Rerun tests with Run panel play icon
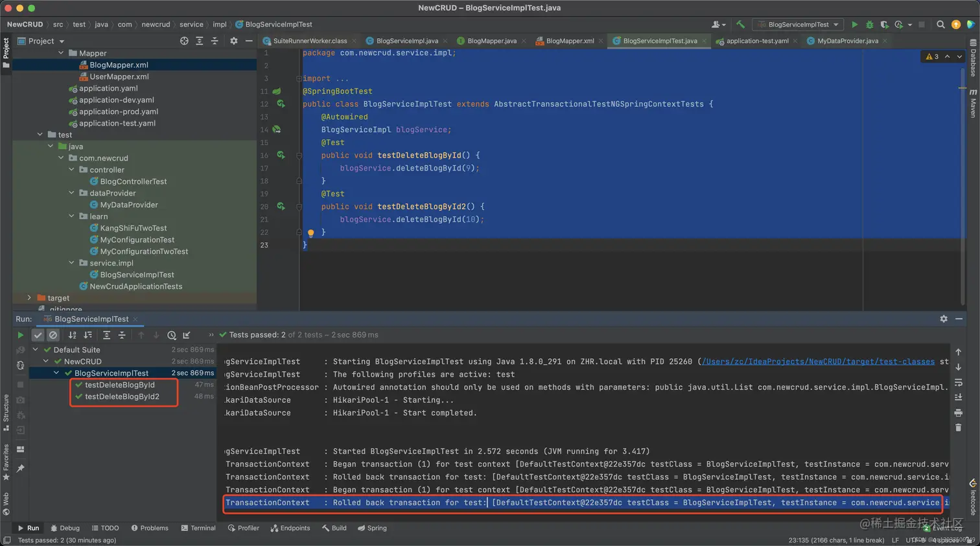 point(21,335)
